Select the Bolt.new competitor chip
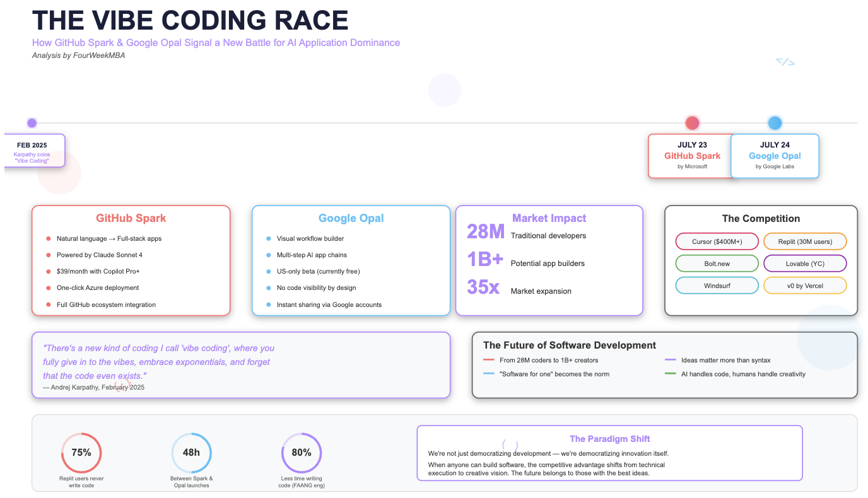The width and height of the screenshot is (868, 498). point(717,263)
